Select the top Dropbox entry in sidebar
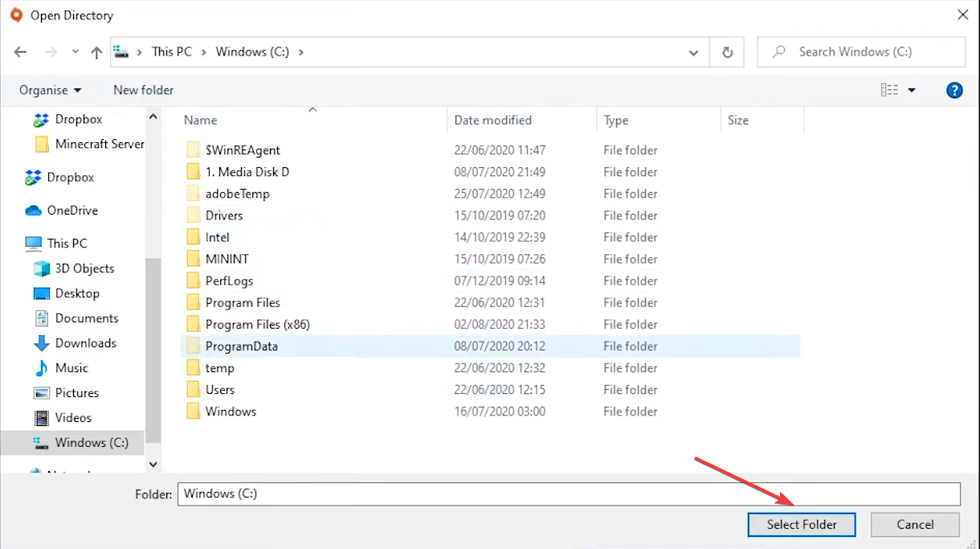 [78, 119]
